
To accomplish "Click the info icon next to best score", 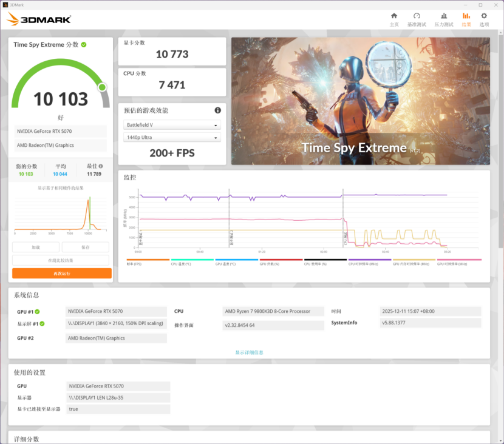I will (101, 166).
